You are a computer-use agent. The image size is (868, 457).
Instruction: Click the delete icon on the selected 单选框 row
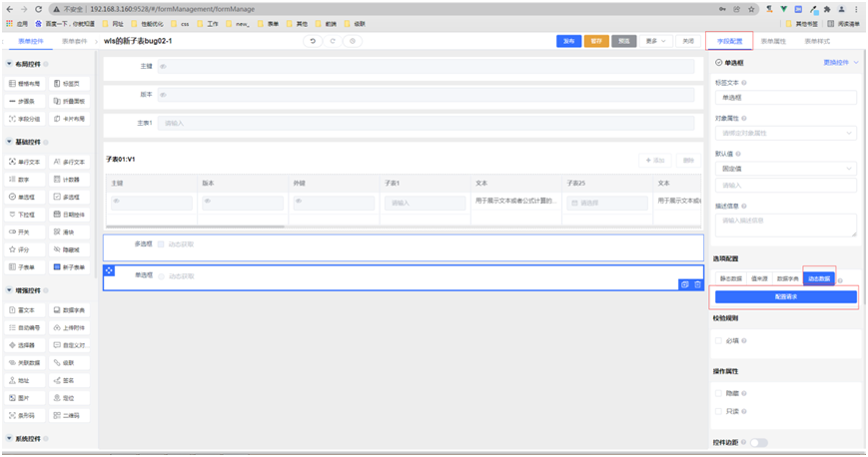(x=697, y=284)
